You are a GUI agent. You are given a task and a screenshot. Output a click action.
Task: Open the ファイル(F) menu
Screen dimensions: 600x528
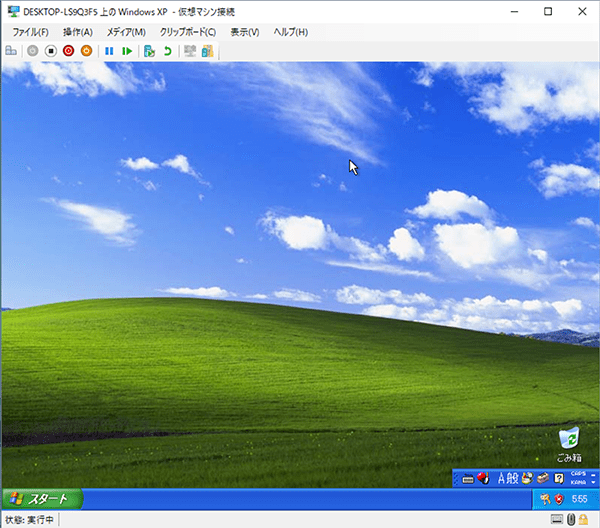[x=31, y=32]
